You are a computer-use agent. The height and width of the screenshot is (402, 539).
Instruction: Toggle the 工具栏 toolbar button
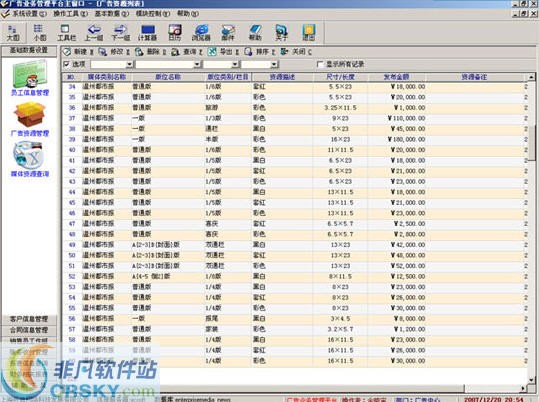[x=66, y=33]
